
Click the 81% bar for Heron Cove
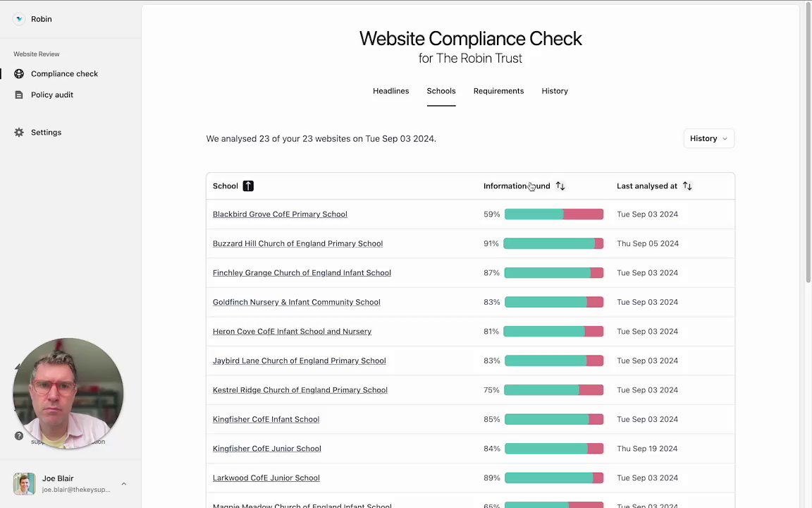[x=553, y=331]
